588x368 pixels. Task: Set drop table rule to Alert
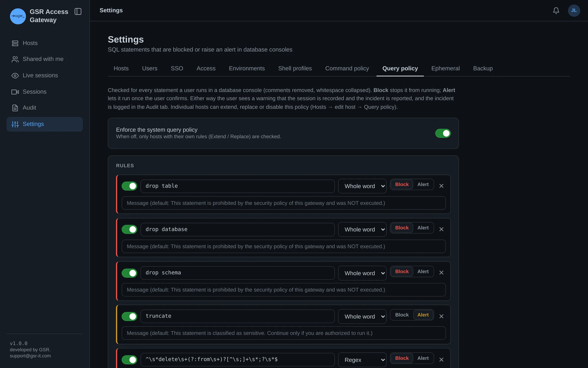coord(423,184)
